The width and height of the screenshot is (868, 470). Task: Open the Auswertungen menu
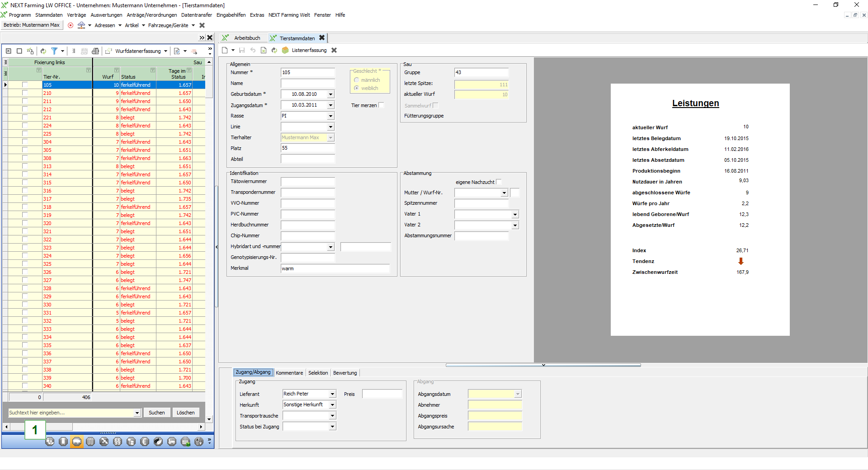click(106, 15)
